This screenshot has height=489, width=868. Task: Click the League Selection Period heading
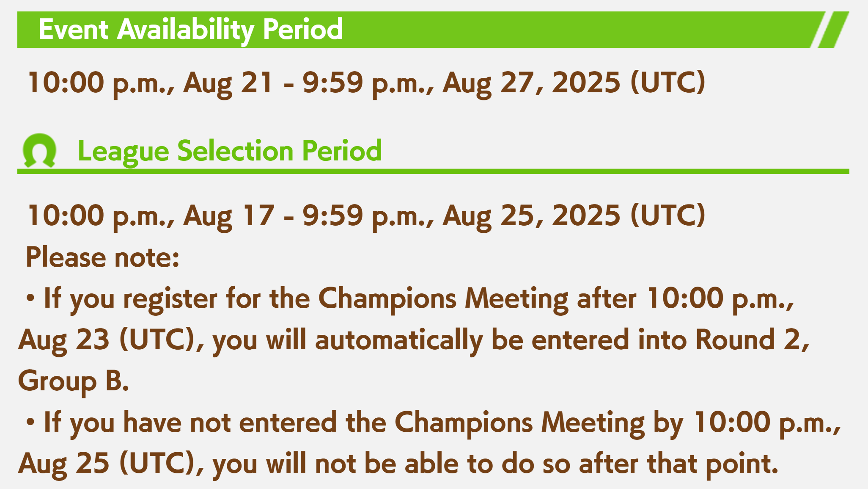tap(230, 151)
